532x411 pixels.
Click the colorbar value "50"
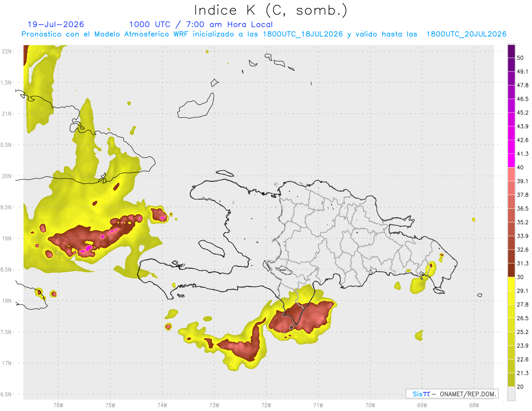521,58
